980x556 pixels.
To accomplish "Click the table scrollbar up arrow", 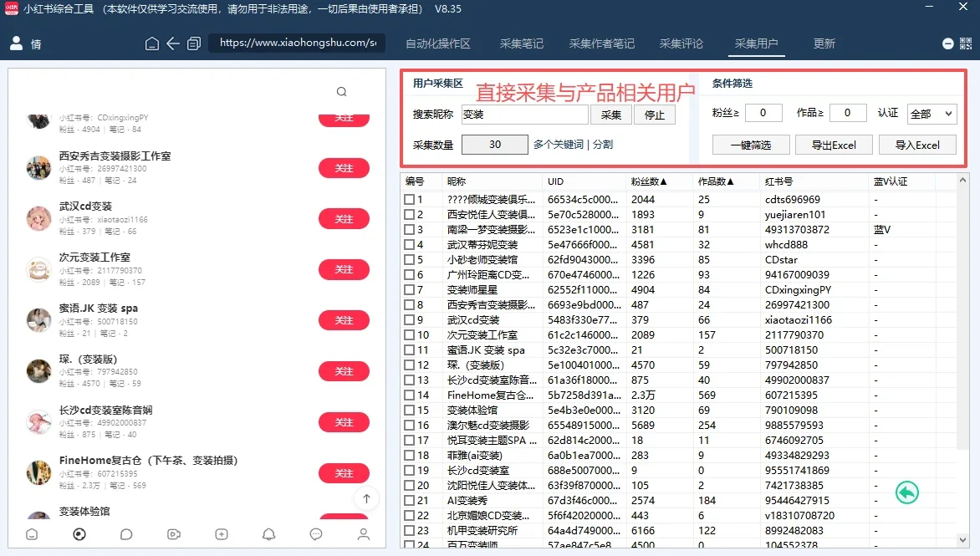I will [x=962, y=180].
